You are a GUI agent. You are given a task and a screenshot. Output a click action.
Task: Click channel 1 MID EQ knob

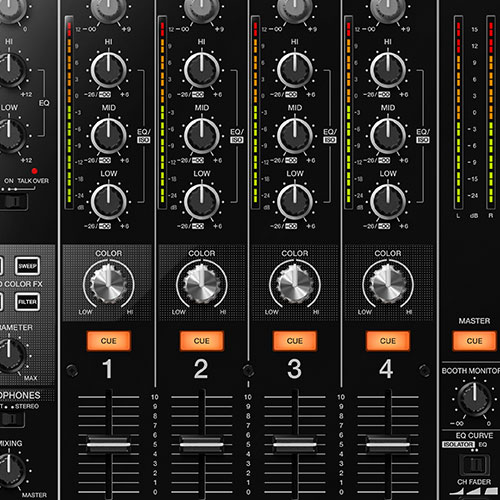coord(109,136)
